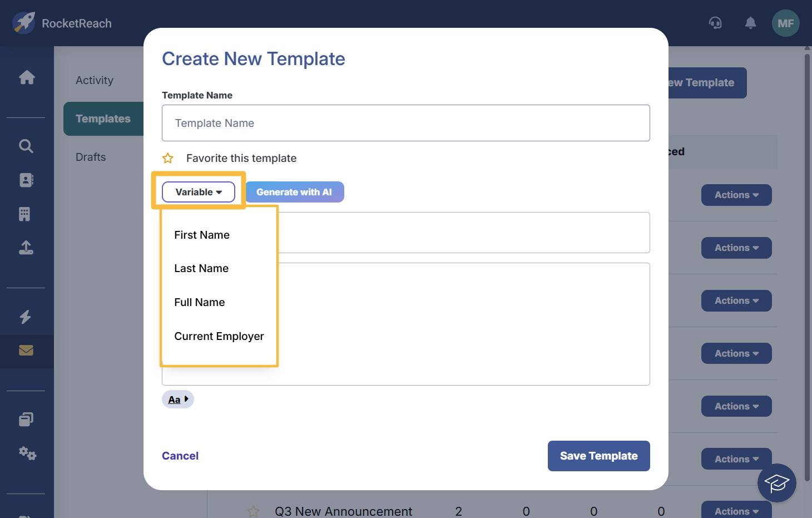Open search from the magnifier sidebar icon

(x=26, y=146)
